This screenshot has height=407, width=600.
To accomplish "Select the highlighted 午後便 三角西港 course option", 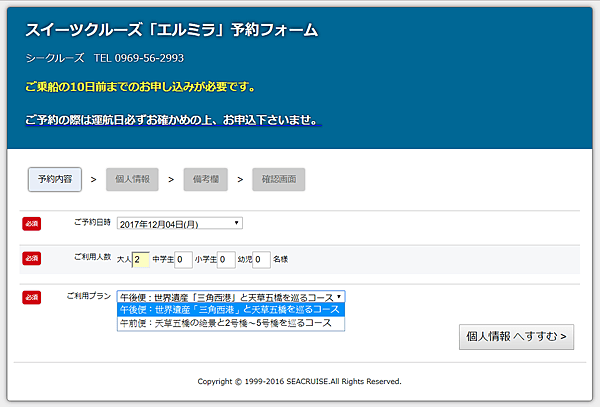I will coord(230,310).
